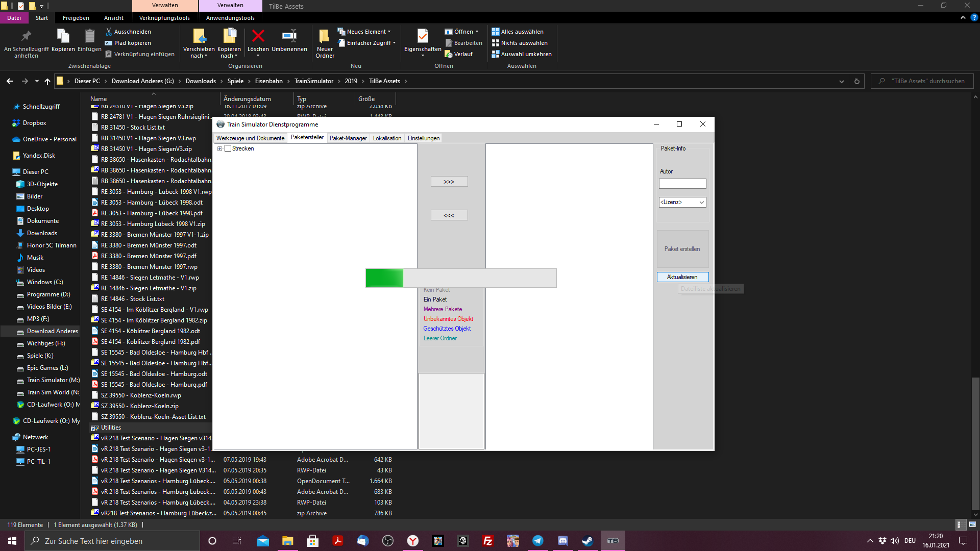Screen dimensions: 980x551
Task: Refresh the Explorer address bar
Action: click(x=857, y=81)
